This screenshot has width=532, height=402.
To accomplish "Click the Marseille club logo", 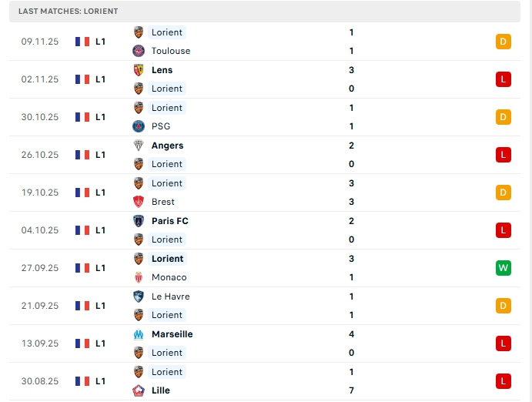I will pyautogui.click(x=139, y=334).
